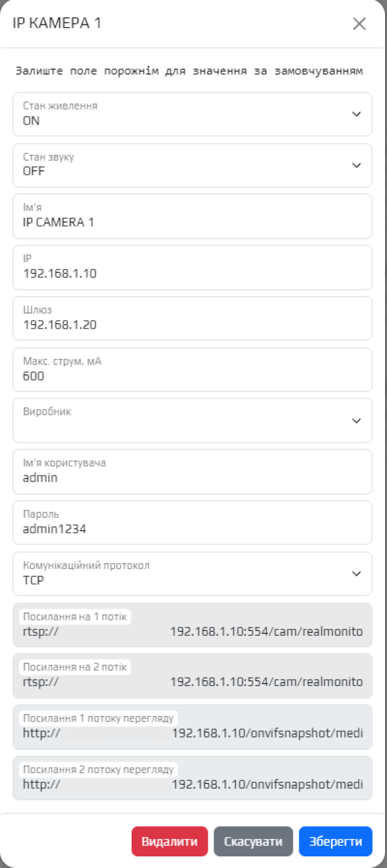Click the Шлюз gateway field
The height and width of the screenshot is (868, 387).
(192, 318)
